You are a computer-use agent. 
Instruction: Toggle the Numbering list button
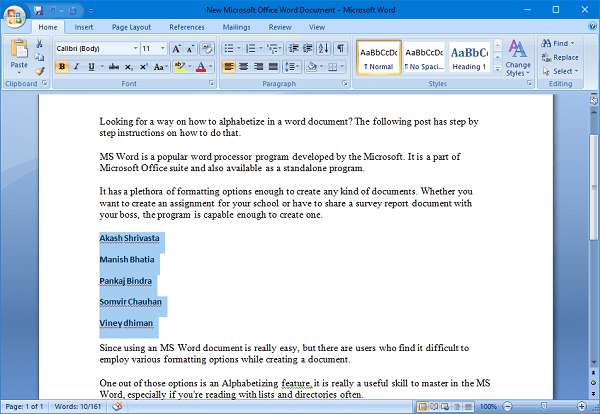(x=251, y=48)
